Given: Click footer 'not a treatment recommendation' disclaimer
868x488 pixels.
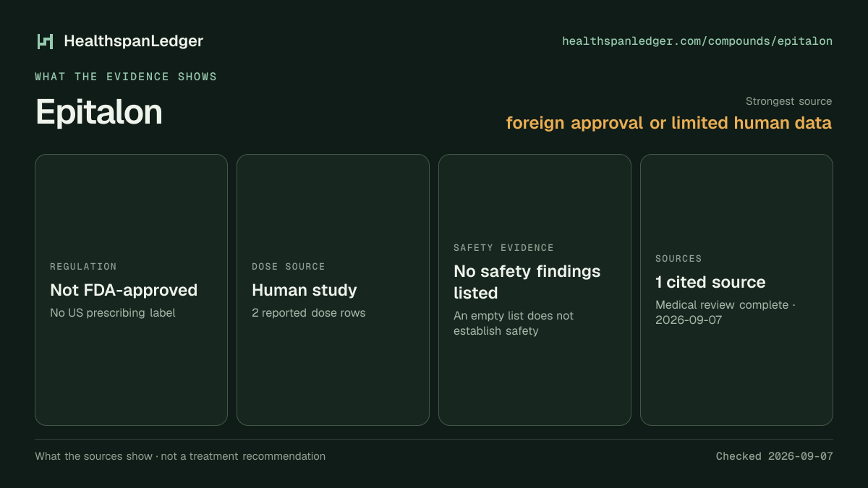Looking at the screenshot, I should pos(242,456).
